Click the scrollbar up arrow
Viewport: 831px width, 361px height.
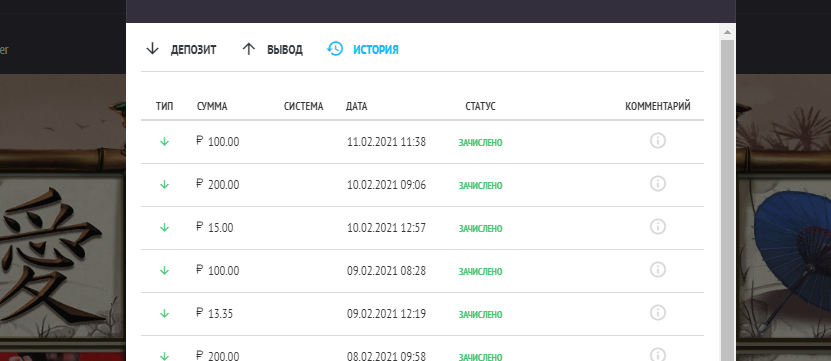coord(727,32)
